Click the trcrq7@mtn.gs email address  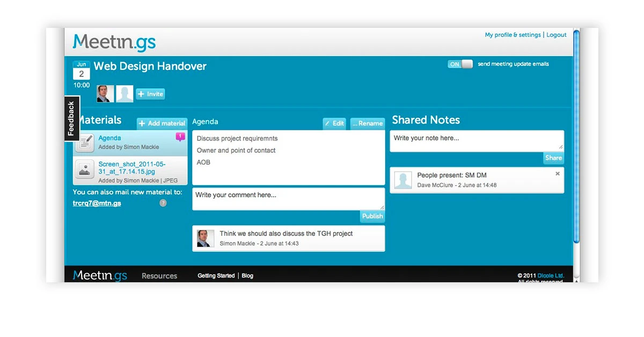[97, 203]
